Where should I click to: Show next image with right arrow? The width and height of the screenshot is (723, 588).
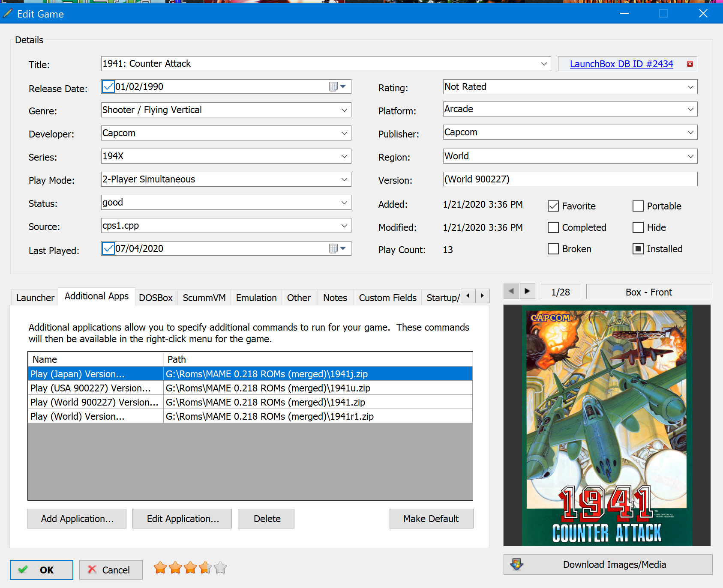point(527,292)
